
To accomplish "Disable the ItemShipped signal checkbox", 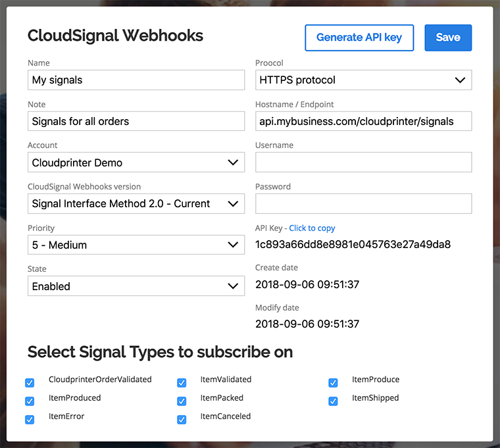I will pyautogui.click(x=334, y=401).
